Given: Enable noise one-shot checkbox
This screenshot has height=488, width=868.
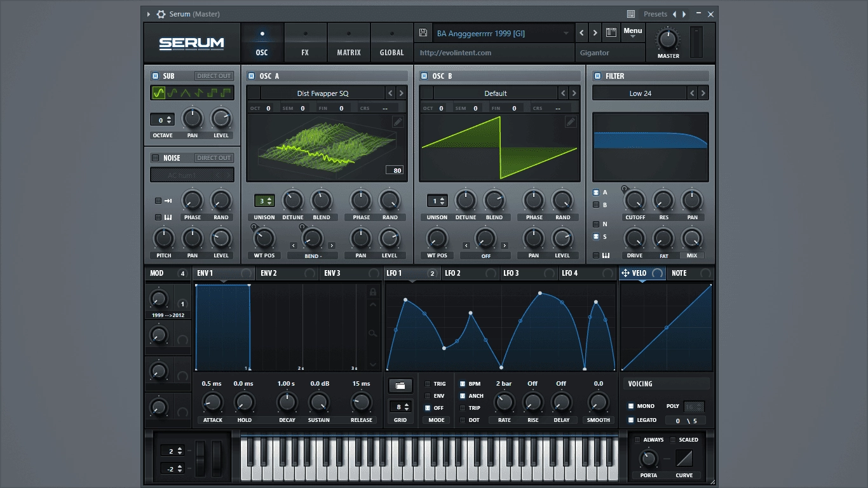Looking at the screenshot, I should pos(158,201).
